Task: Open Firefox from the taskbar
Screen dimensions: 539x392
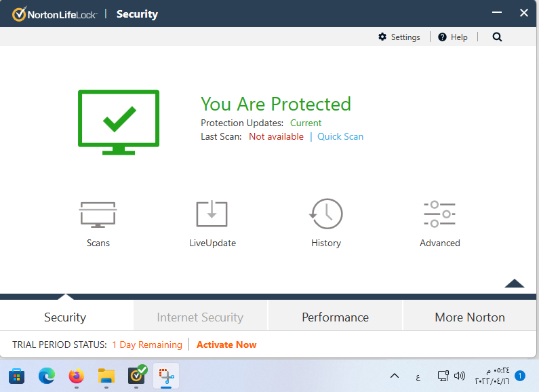Action: (77, 376)
